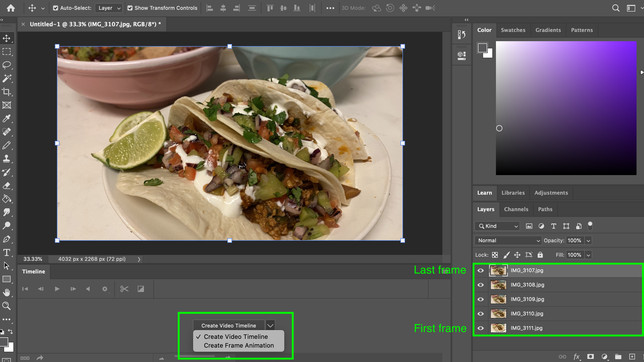Click the Create Video Timeline button
The image size is (644, 362).
229,325
